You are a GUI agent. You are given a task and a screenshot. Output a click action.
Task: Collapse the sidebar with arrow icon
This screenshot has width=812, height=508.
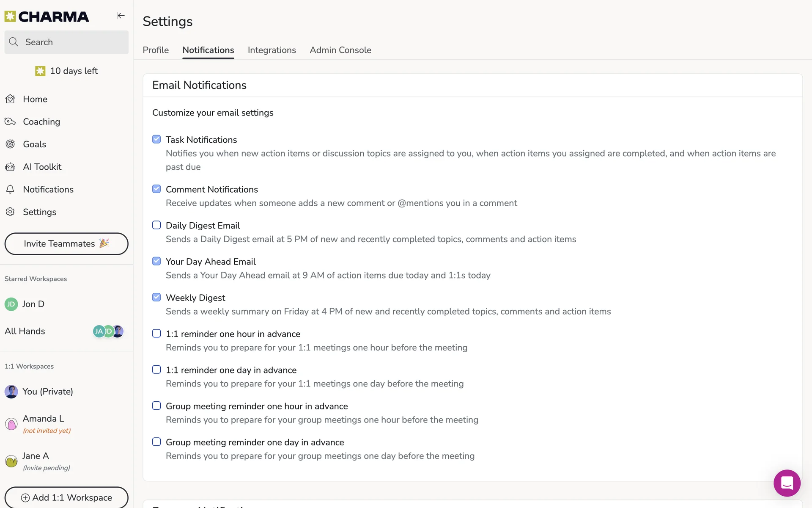click(121, 16)
